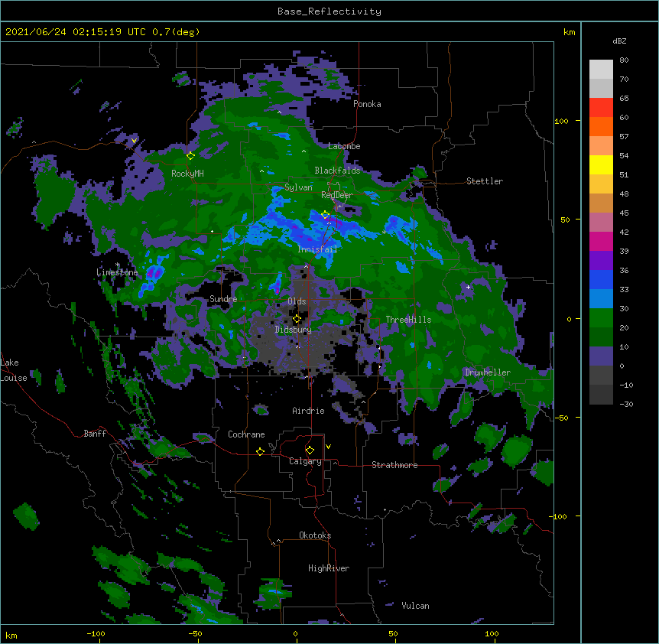The height and width of the screenshot is (644, 659).
Task: Click the Didsbury label
Action: pos(294,330)
